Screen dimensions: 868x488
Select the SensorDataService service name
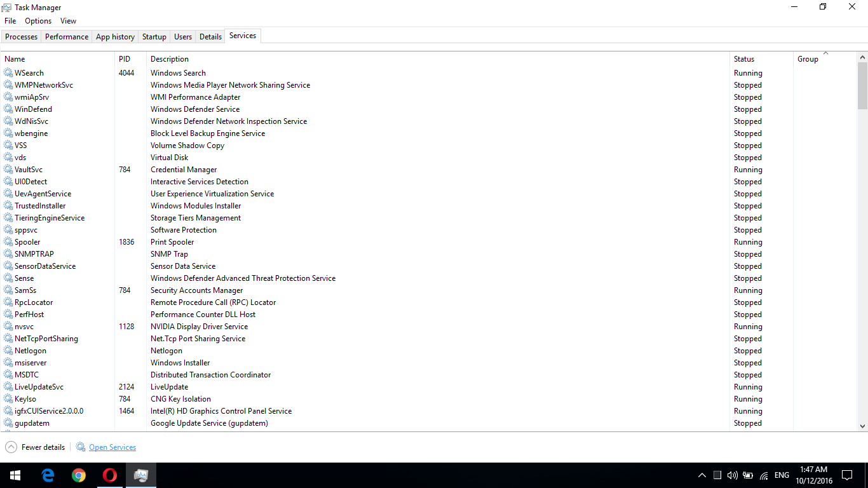click(x=45, y=266)
